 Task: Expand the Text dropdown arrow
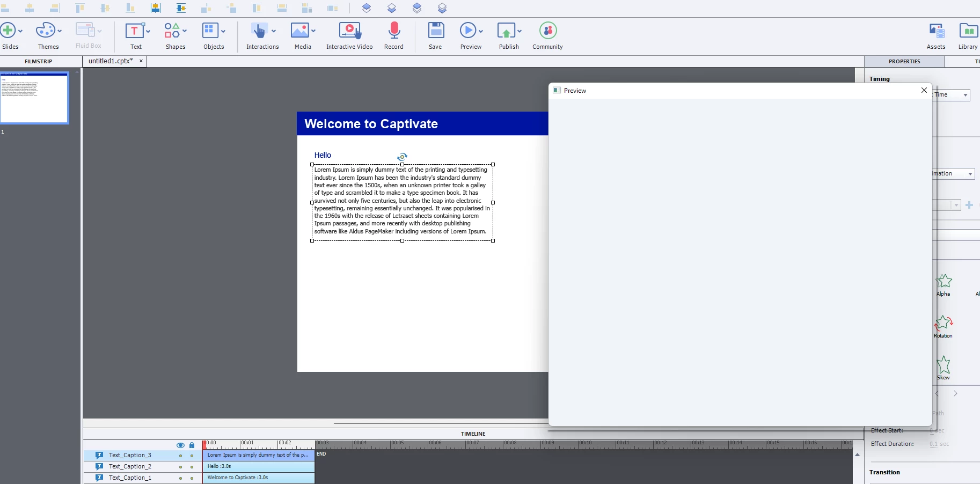(148, 31)
